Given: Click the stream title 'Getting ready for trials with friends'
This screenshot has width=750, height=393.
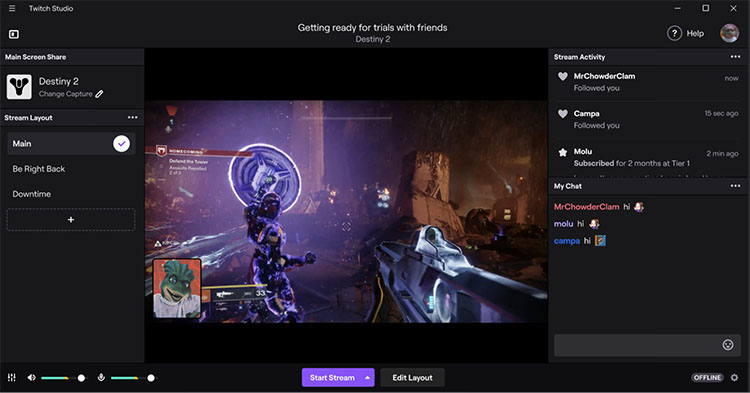Looking at the screenshot, I should (x=373, y=28).
